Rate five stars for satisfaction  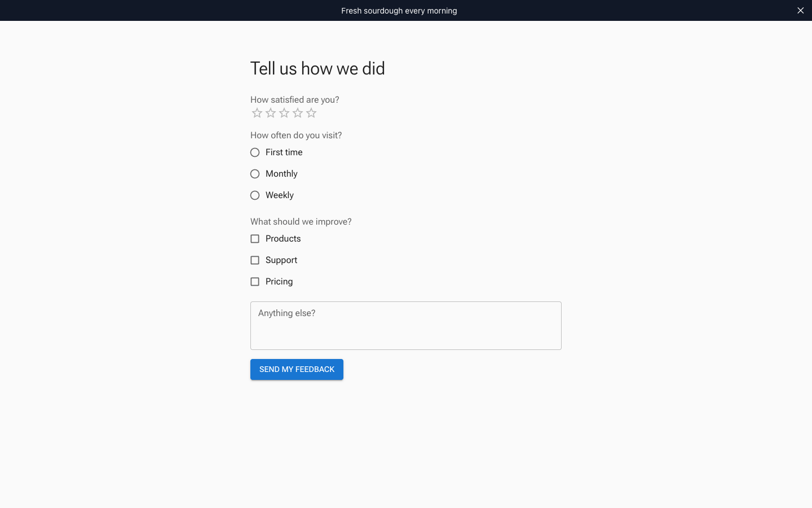coord(311,113)
